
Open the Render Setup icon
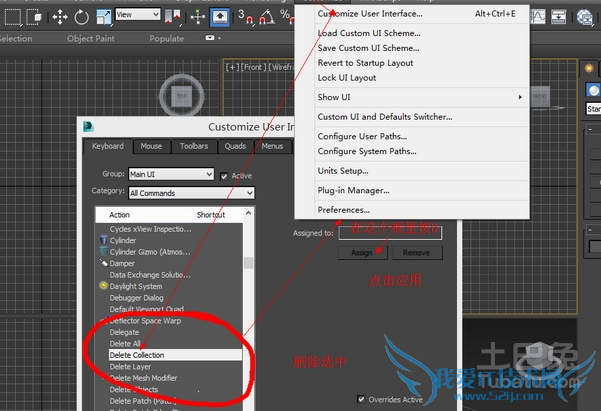coord(584,18)
